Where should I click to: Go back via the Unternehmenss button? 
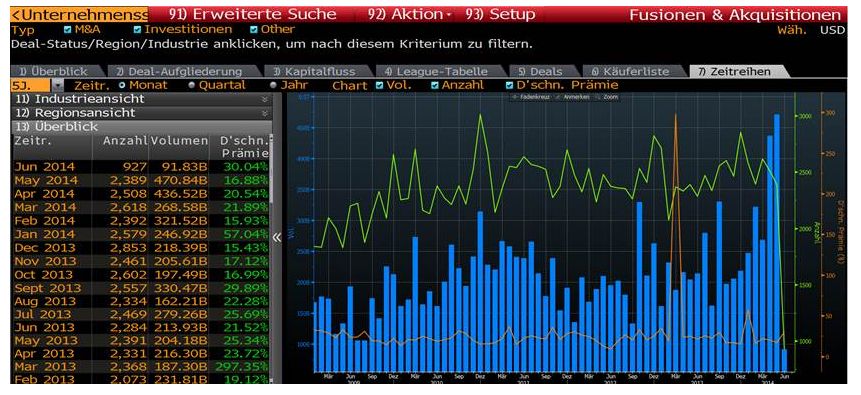pos(79,14)
